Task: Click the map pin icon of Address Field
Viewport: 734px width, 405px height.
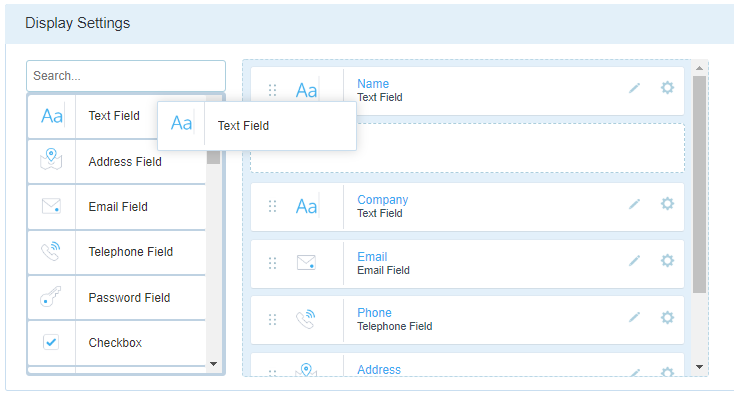Action: [51, 160]
